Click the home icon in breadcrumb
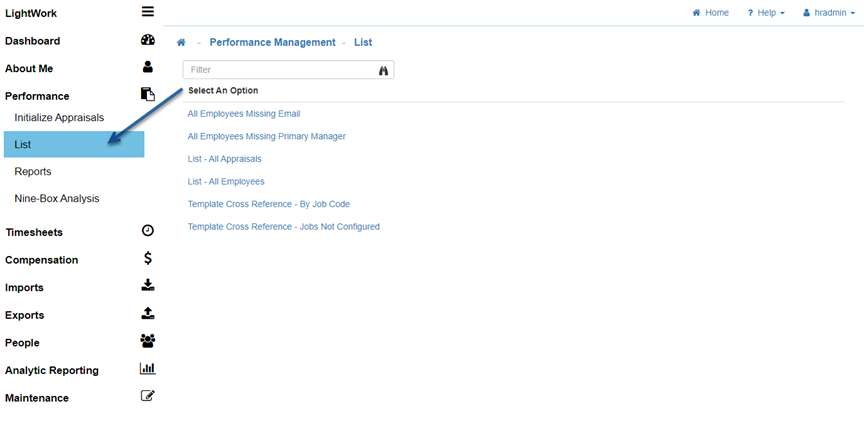864x438 pixels. pyautogui.click(x=181, y=43)
